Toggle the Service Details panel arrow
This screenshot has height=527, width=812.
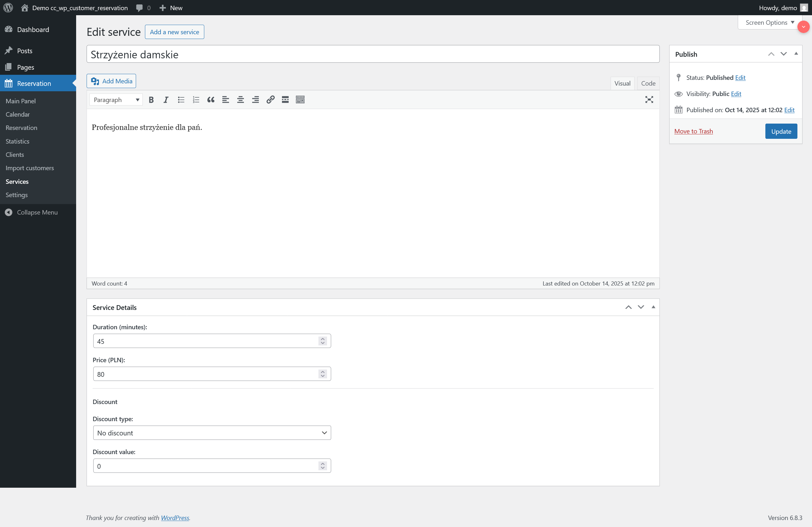[653, 307]
